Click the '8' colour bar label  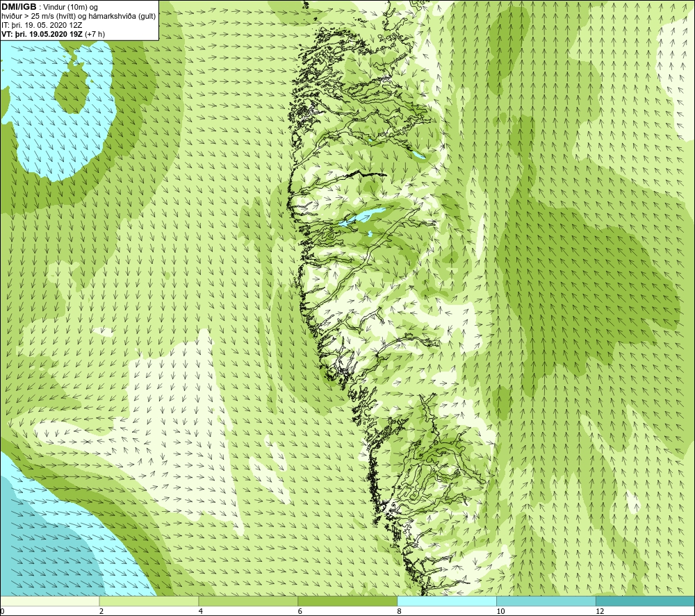tap(400, 611)
